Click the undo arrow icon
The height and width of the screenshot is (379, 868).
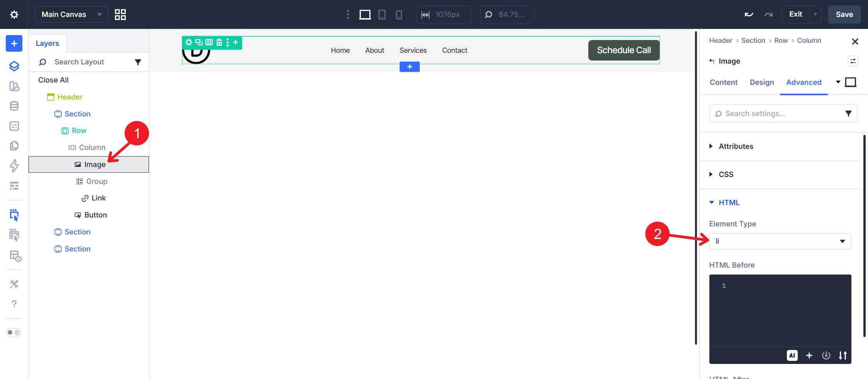(x=749, y=15)
